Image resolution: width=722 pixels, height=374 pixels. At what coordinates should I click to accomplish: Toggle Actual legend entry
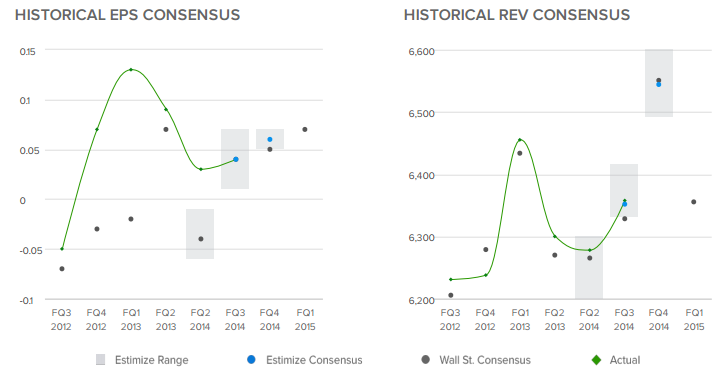(616, 360)
